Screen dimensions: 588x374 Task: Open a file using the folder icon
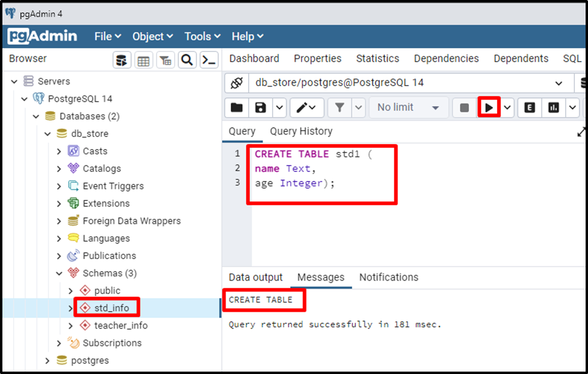[236, 107]
